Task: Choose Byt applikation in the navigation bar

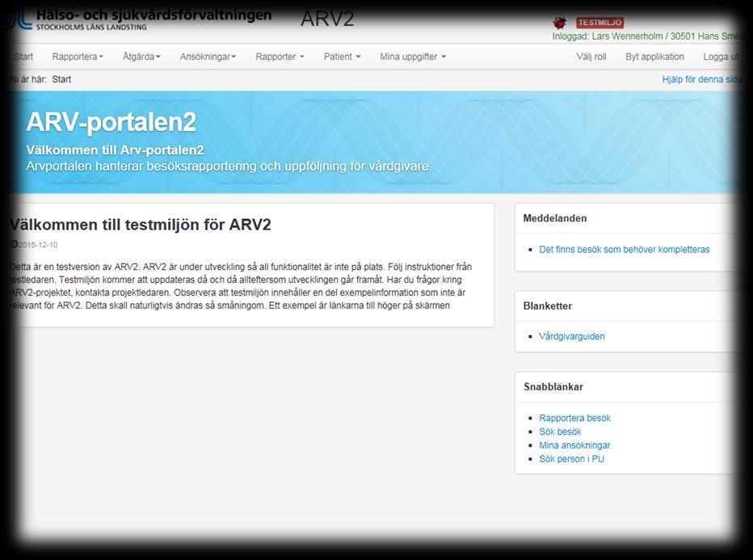Action: point(654,57)
